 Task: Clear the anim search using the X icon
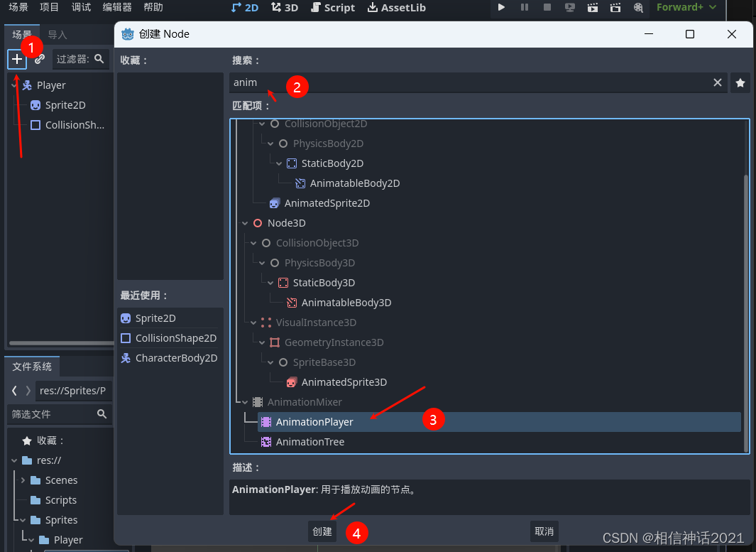[717, 82]
